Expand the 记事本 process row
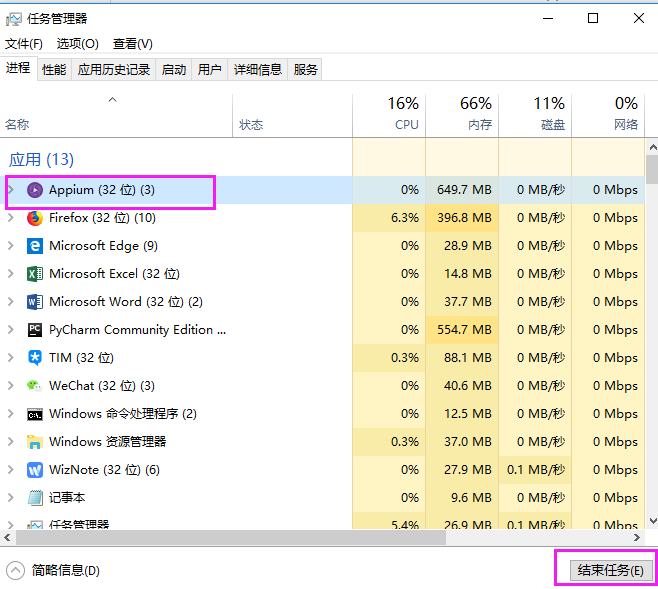 (11, 498)
